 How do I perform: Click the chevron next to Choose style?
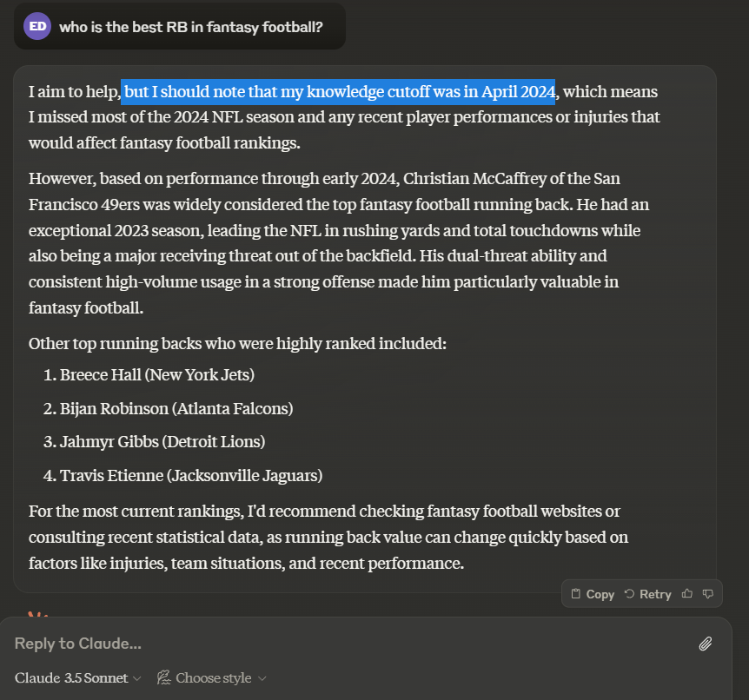[262, 678]
